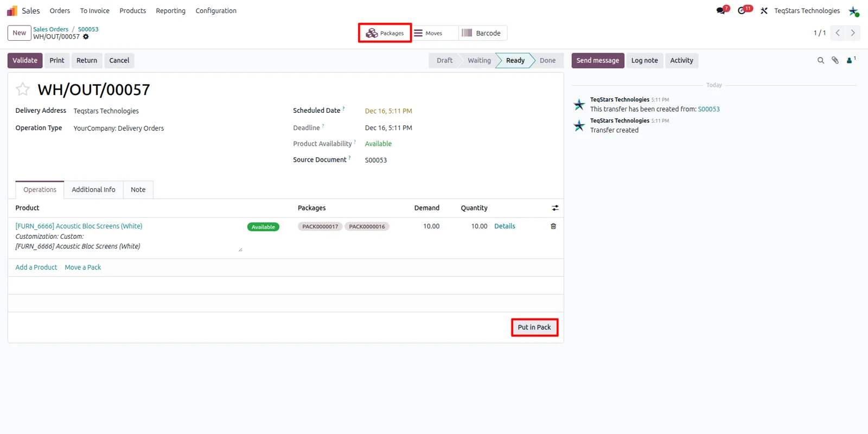Click the Add a Product link

[36, 267]
